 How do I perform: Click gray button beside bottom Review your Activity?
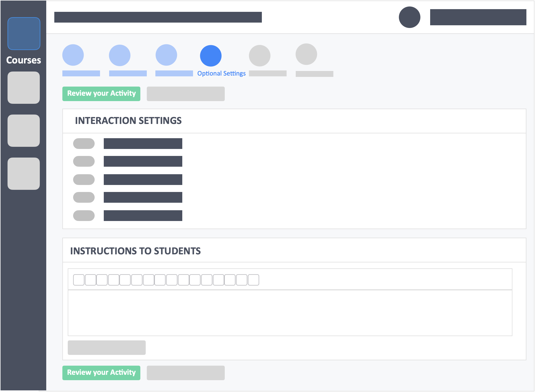(x=186, y=373)
